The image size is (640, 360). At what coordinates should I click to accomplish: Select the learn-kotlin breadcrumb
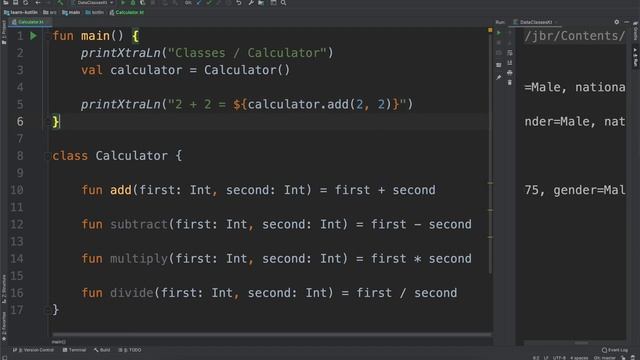(x=21, y=12)
